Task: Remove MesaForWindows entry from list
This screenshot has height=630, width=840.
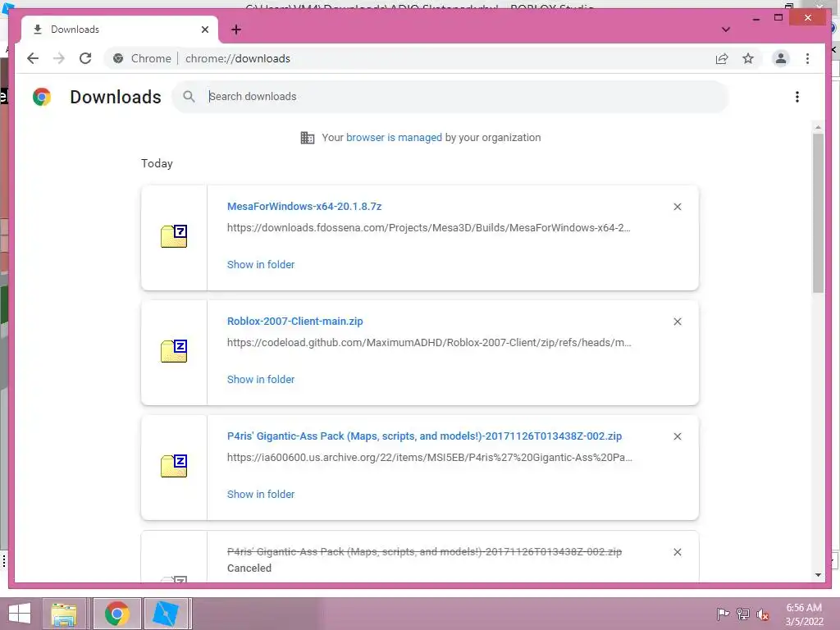Action: 677,207
